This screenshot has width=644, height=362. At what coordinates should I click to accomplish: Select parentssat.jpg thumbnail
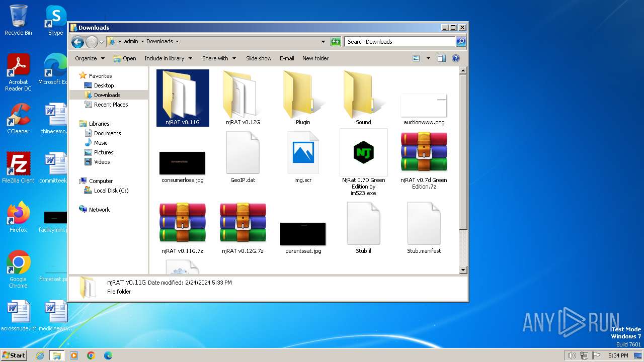303,237
